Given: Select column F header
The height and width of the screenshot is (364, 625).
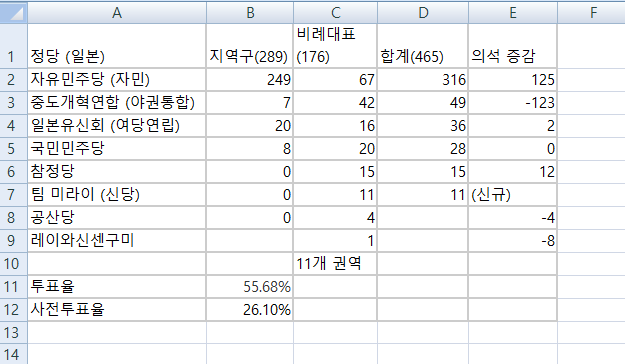Looking at the screenshot, I should pyautogui.click(x=592, y=13).
